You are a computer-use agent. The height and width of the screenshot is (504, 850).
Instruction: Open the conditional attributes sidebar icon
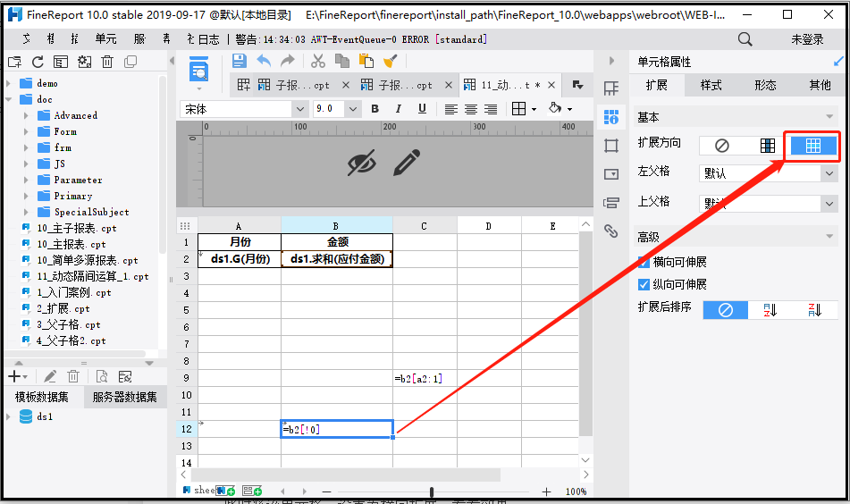coord(611,203)
